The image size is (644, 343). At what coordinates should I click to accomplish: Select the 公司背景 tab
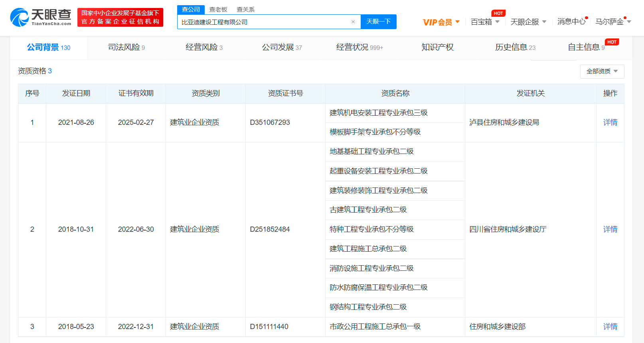pyautogui.click(x=49, y=47)
